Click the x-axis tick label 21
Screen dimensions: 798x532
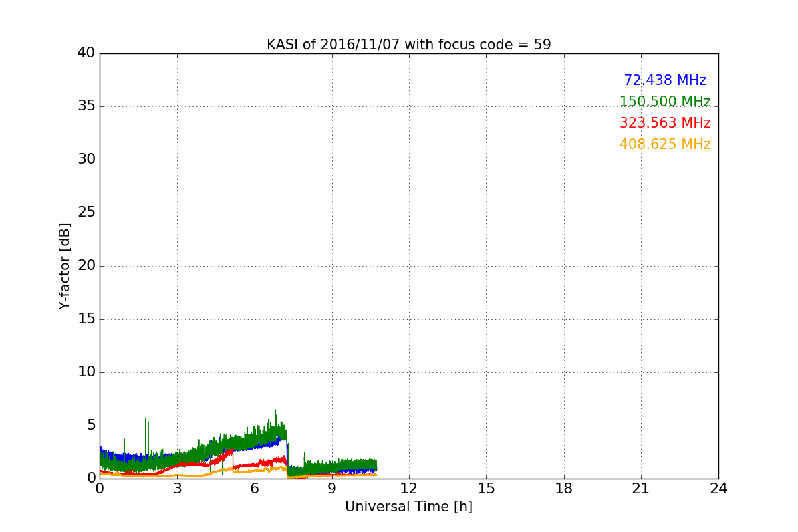click(x=641, y=489)
